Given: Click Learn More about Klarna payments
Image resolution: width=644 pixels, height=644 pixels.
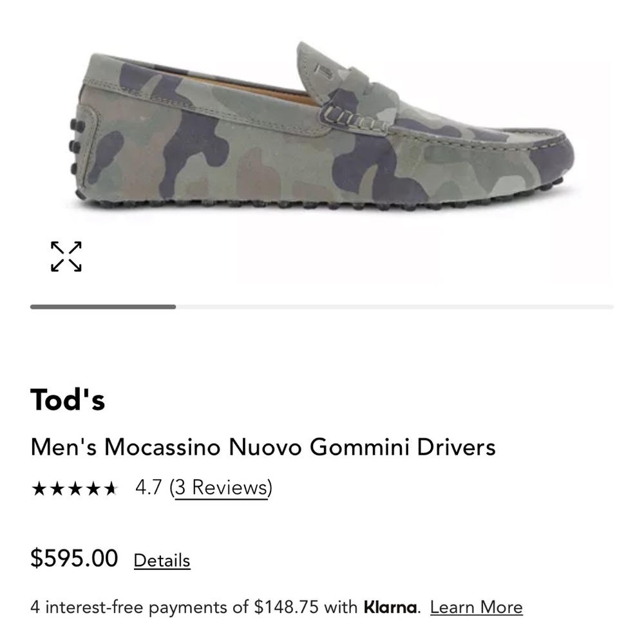Looking at the screenshot, I should point(477,607).
